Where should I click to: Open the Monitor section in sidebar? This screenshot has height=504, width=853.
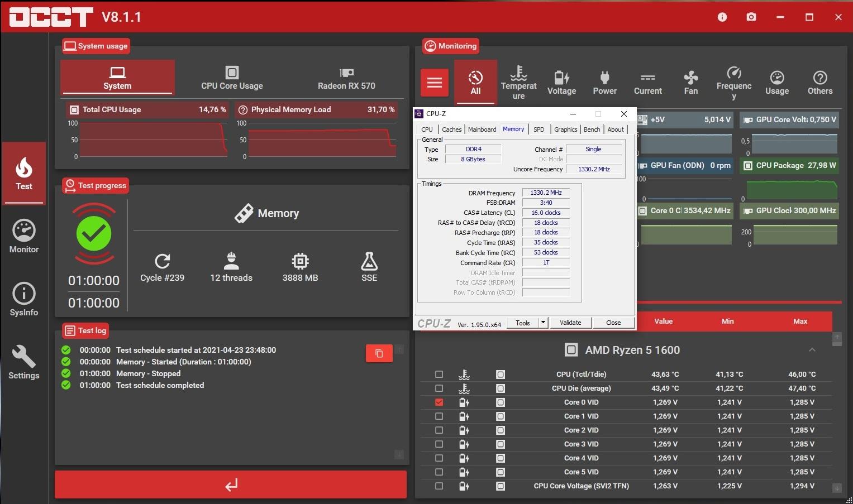point(24,237)
